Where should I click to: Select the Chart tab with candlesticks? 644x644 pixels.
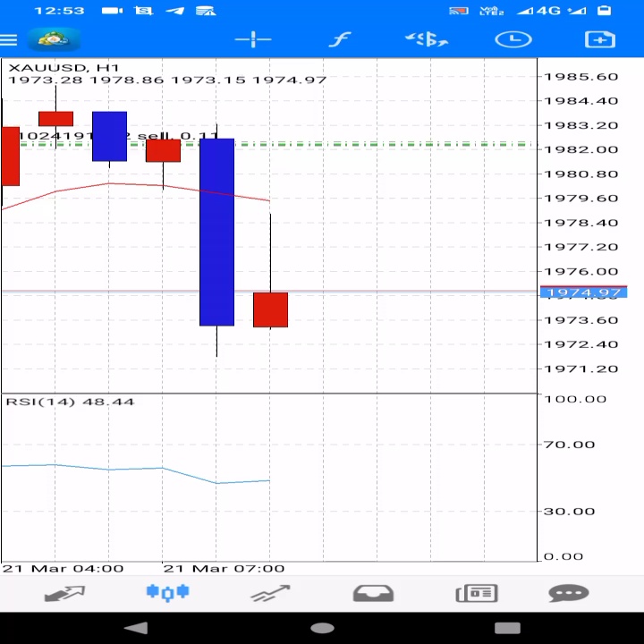[167, 592]
